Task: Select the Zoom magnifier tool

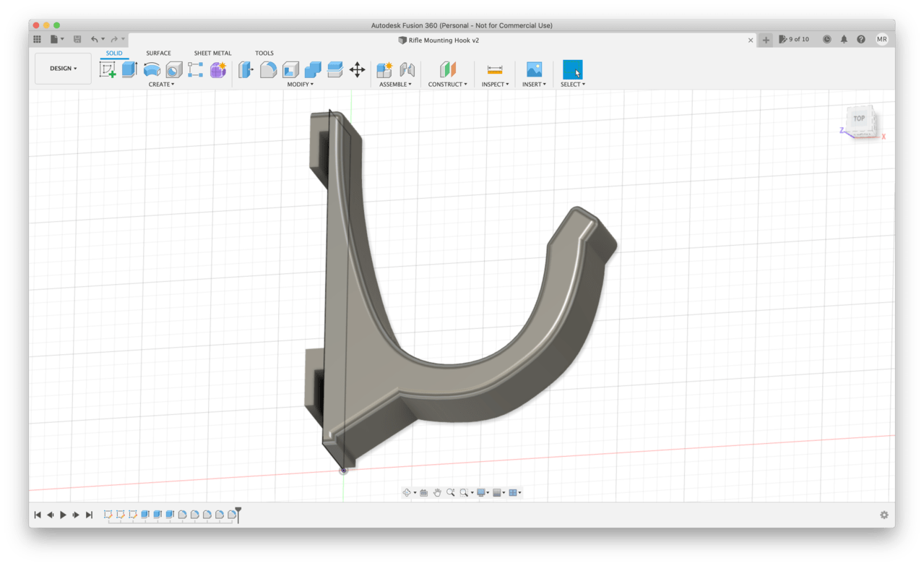Action: click(x=450, y=492)
